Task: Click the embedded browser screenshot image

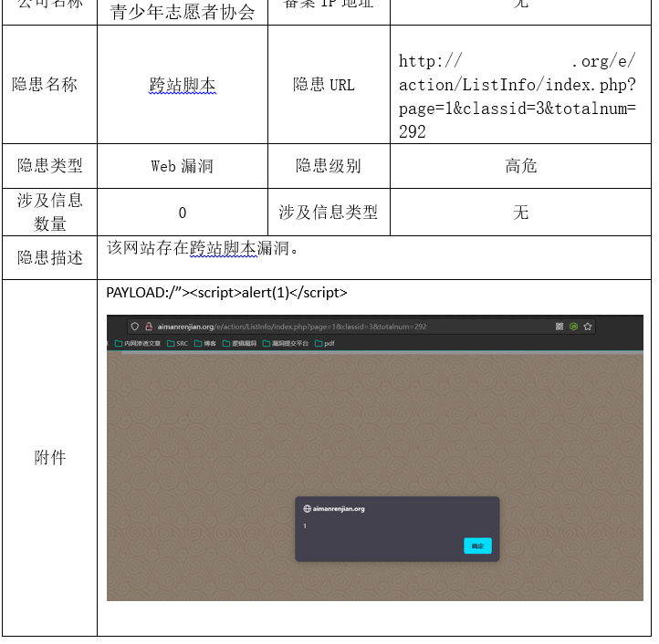Action: click(375, 458)
